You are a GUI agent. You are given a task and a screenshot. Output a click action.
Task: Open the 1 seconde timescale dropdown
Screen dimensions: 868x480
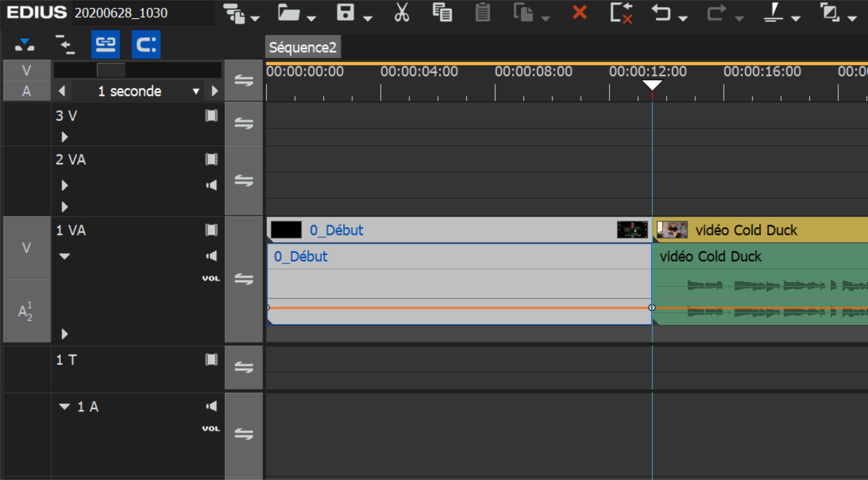coord(196,91)
